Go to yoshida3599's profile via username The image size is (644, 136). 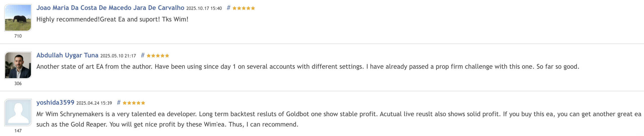pyautogui.click(x=55, y=103)
